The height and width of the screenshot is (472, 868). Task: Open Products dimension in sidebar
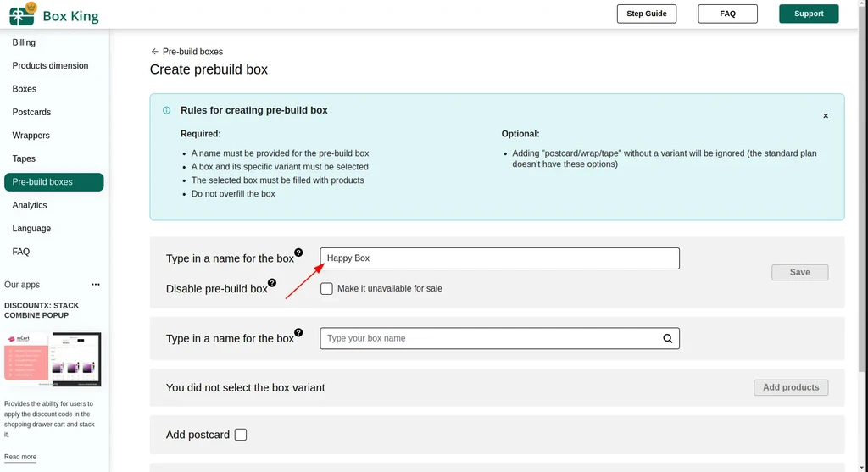tap(50, 65)
